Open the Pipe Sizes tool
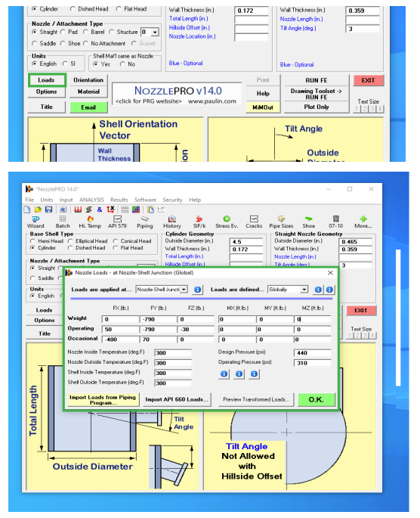 281,222
